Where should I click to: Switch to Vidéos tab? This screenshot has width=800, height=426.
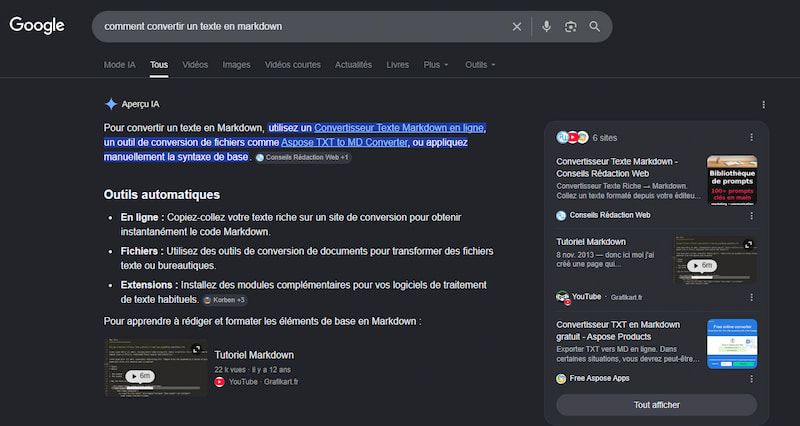tap(195, 65)
